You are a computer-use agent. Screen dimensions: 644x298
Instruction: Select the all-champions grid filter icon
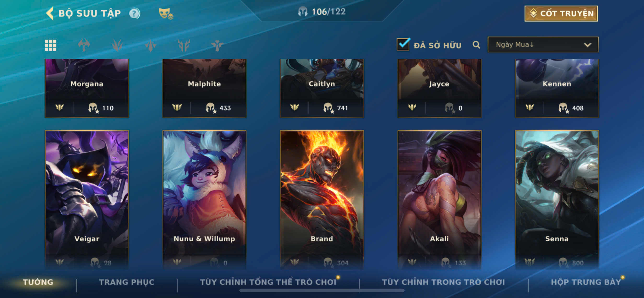[x=51, y=45]
